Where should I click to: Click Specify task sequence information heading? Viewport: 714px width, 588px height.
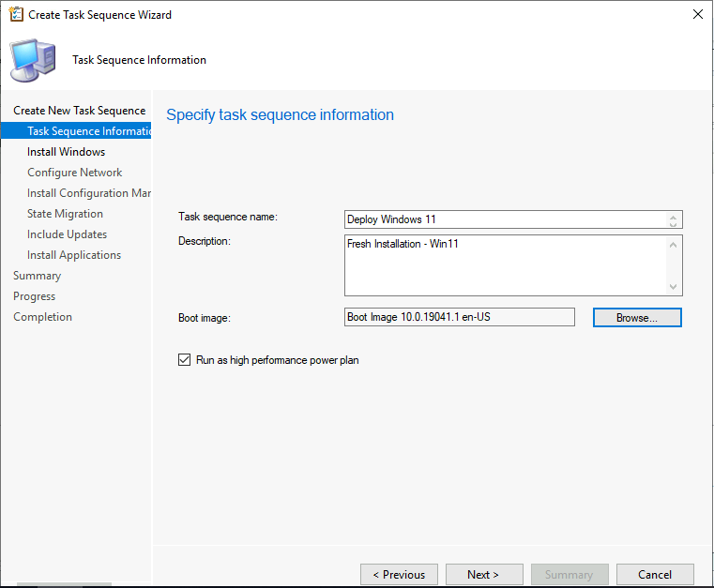pyautogui.click(x=280, y=115)
